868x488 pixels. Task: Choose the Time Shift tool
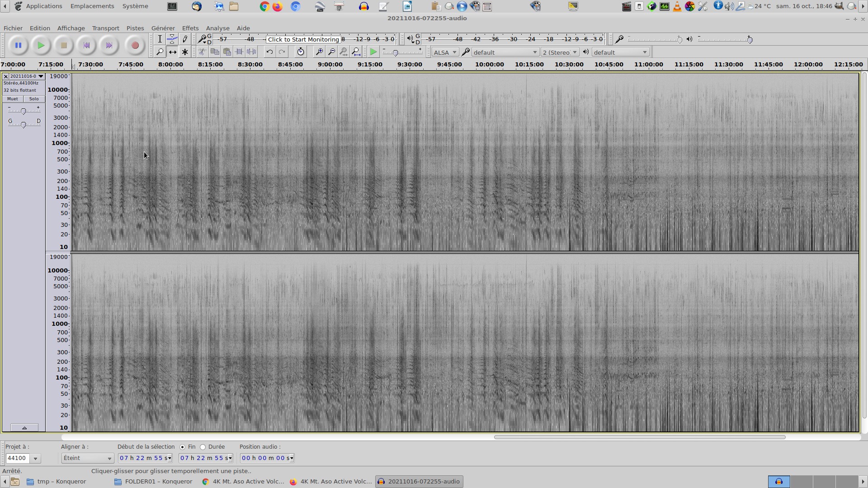coord(172,52)
